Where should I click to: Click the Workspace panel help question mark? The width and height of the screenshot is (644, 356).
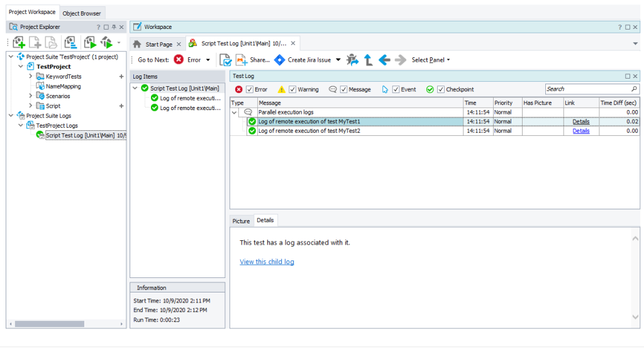619,27
